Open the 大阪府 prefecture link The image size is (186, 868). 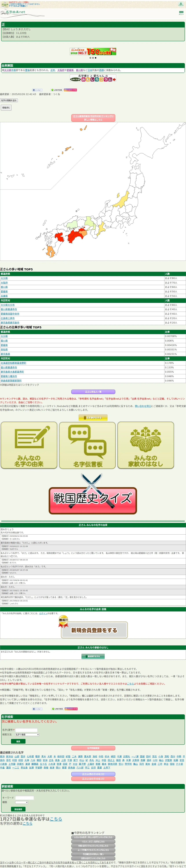4,283
